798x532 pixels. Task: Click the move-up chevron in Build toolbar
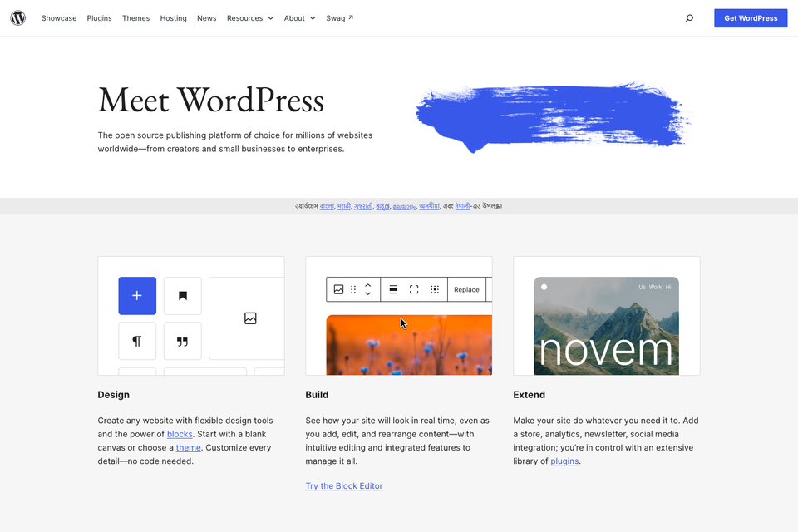368,286
